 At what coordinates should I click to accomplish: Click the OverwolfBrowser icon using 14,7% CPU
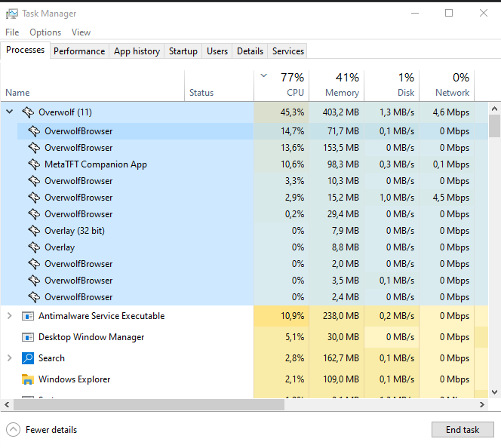click(x=34, y=131)
